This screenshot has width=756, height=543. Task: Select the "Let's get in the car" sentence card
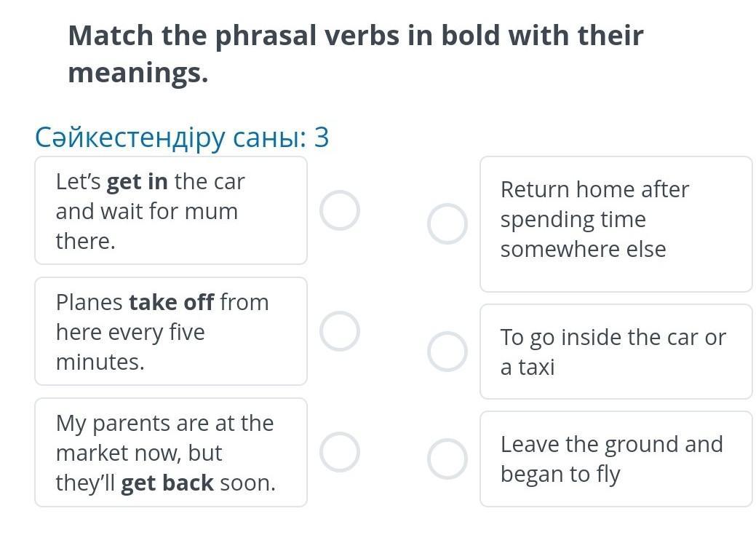(x=171, y=210)
